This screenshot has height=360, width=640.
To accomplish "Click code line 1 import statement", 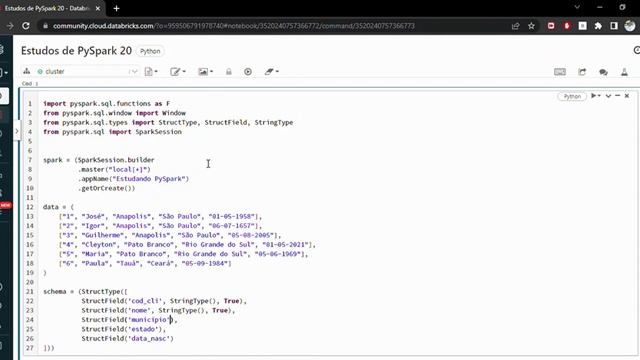I will coord(107,104).
